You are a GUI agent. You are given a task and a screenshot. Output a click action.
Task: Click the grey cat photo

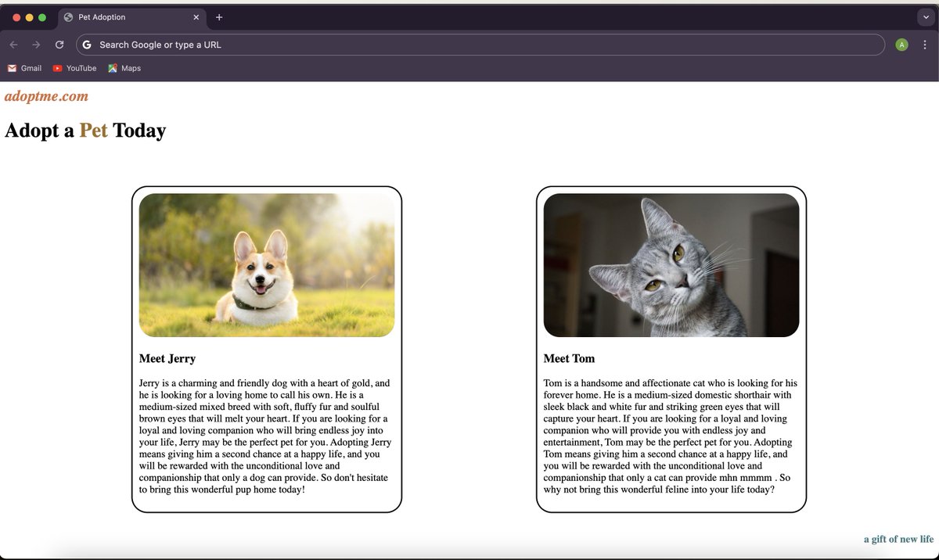[671, 265]
